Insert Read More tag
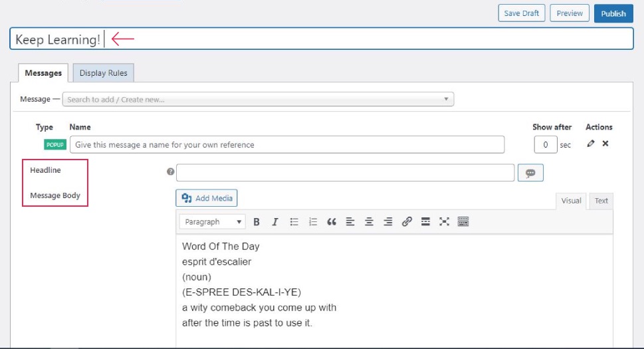This screenshot has width=644, height=349. point(425,222)
